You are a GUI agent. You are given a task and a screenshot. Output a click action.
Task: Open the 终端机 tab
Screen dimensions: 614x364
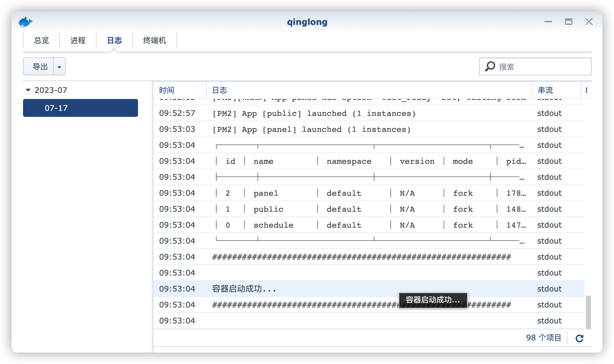click(x=155, y=41)
